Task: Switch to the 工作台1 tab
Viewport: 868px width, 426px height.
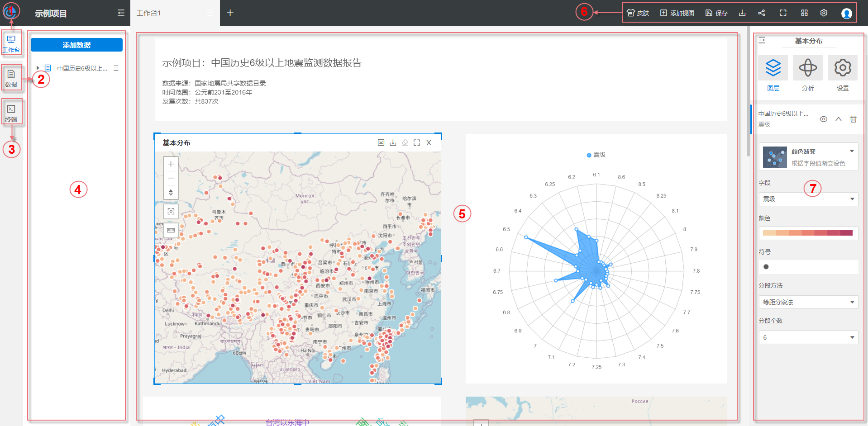Action: click(149, 13)
